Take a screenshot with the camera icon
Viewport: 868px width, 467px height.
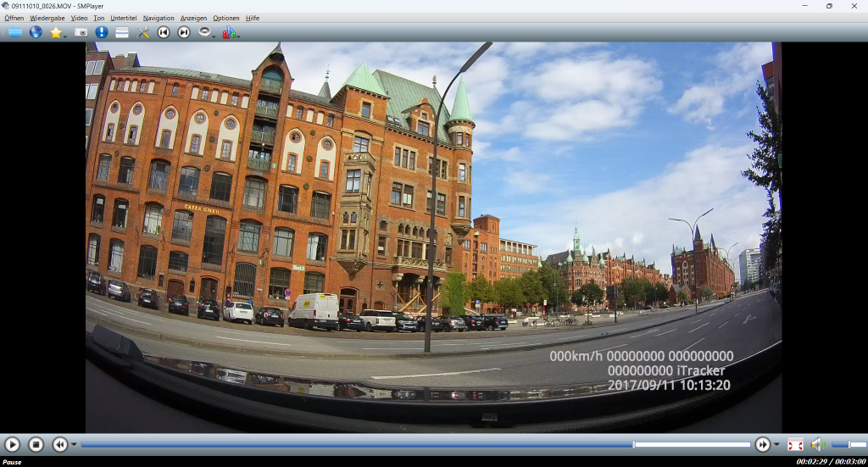click(x=81, y=32)
